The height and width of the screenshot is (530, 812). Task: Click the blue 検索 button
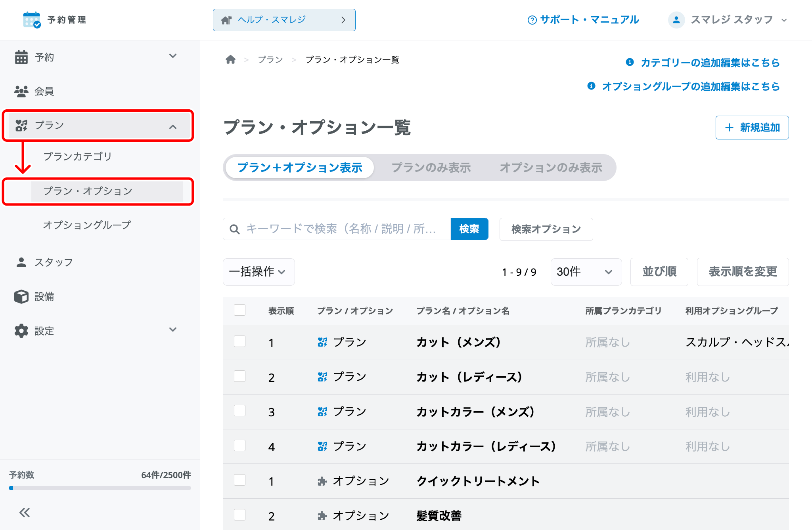point(469,229)
